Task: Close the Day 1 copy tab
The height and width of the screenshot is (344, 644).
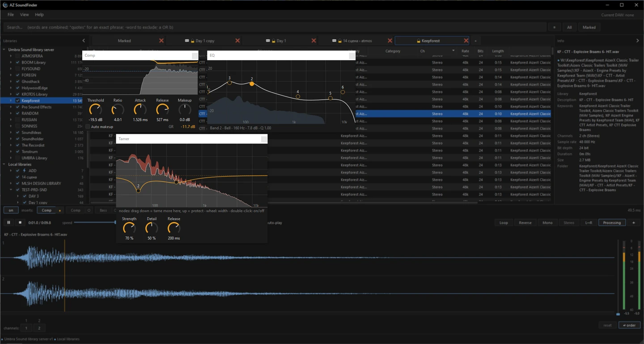Action: (x=237, y=41)
